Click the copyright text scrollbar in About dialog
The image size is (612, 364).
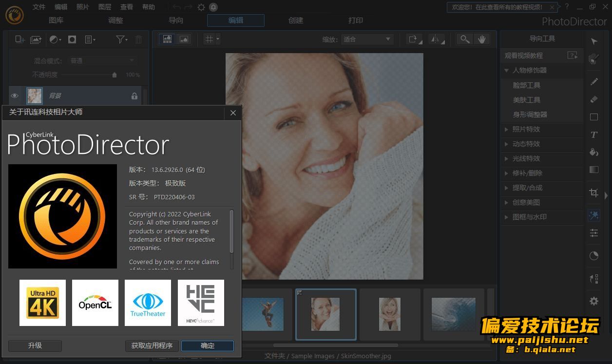click(232, 231)
